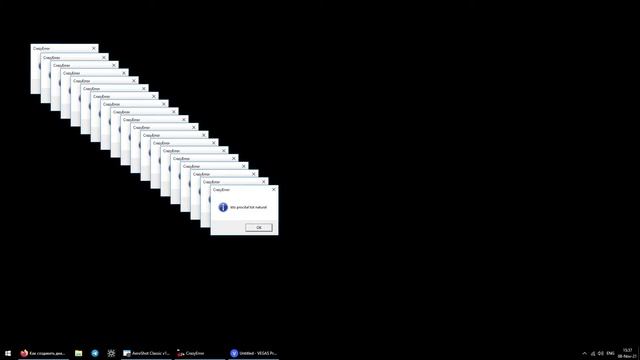Close the front CrazyError dialog with X
This screenshot has height=360, width=640.
pos(273,189)
